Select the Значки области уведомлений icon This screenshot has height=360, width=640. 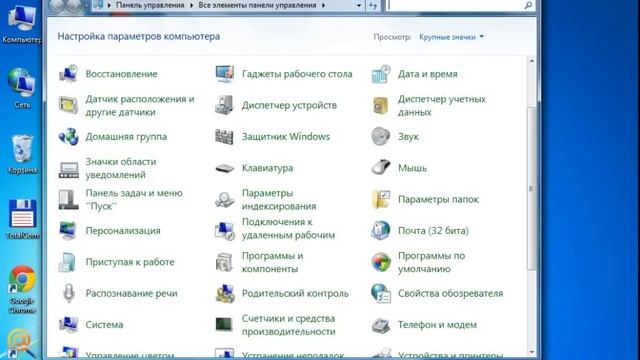pyautogui.click(x=68, y=170)
